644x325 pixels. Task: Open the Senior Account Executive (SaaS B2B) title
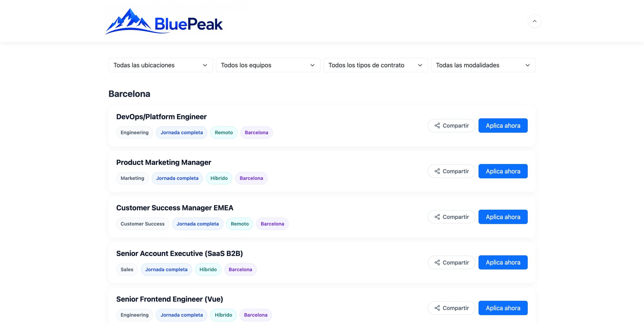point(179,253)
